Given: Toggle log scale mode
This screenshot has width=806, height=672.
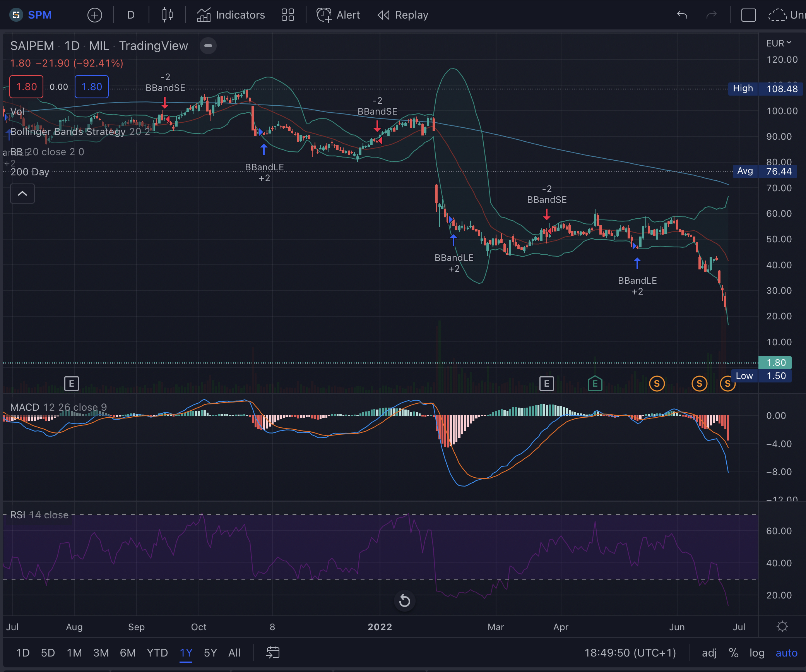Looking at the screenshot, I should click(x=756, y=653).
